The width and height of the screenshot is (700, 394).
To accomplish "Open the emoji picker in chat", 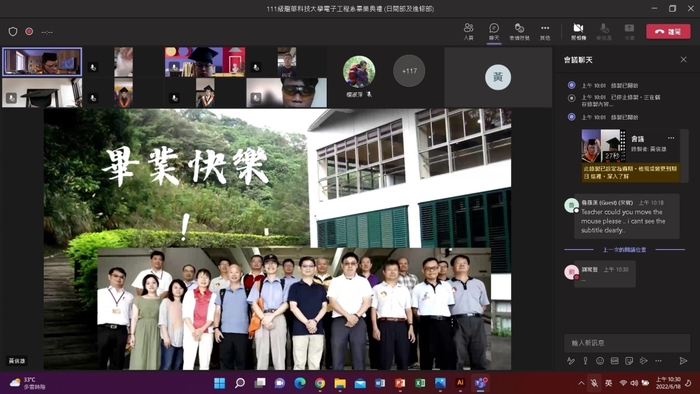I will (600, 361).
